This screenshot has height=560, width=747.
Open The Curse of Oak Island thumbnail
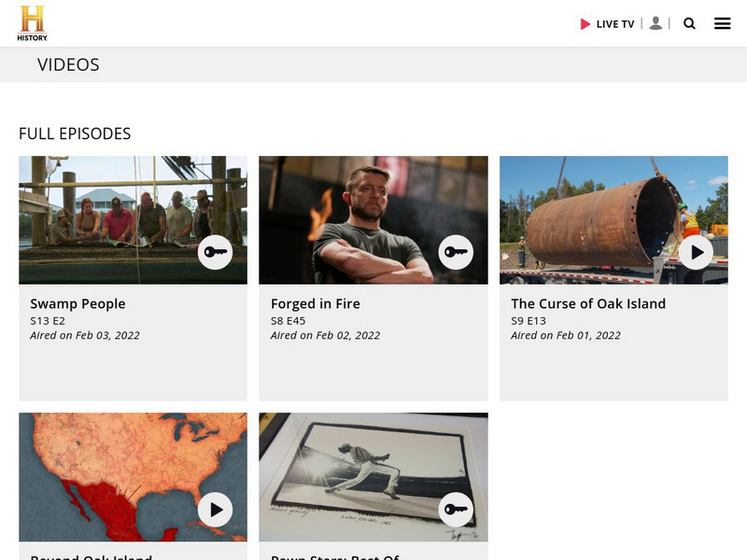[613, 220]
